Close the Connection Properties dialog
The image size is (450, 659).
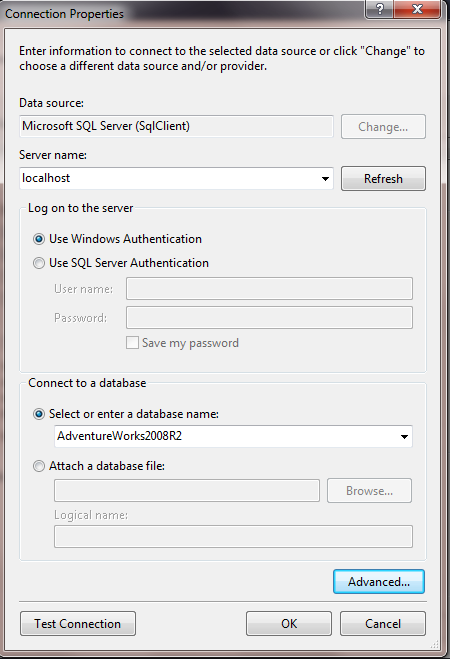(417, 9)
